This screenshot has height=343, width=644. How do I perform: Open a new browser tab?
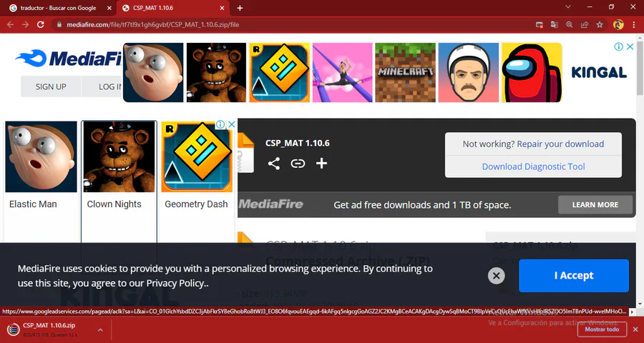click(x=240, y=8)
